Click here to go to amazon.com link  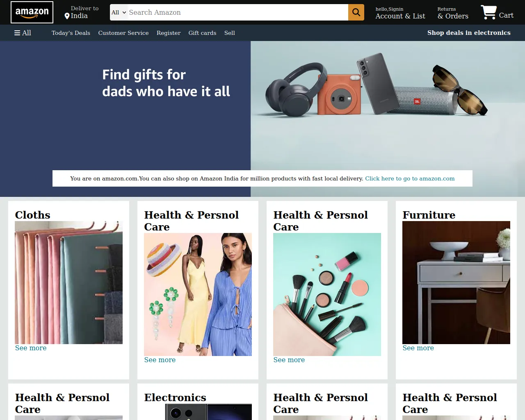[410, 178]
